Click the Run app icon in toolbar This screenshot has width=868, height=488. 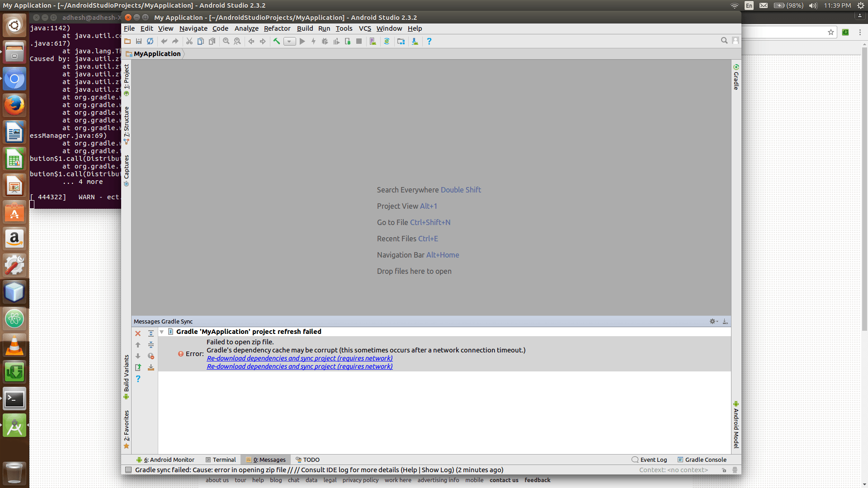tap(302, 41)
